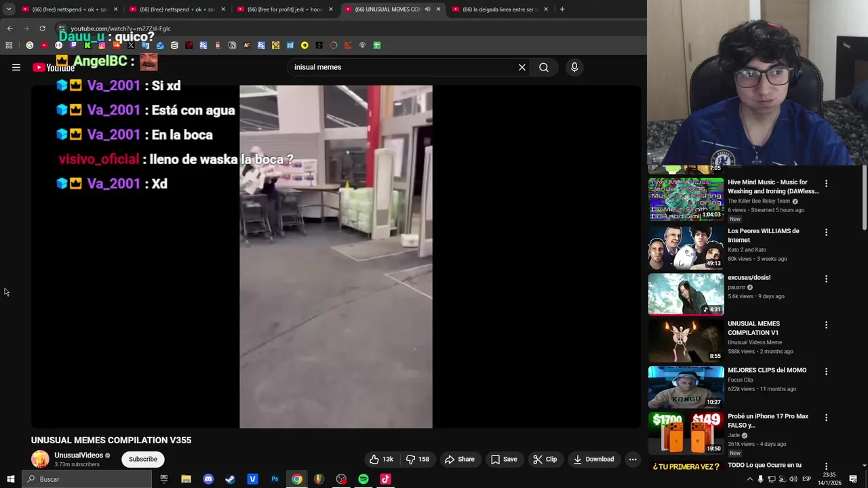Open options for Hive Mind Music video
Image resolution: width=868 pixels, height=488 pixels.
[x=826, y=183]
